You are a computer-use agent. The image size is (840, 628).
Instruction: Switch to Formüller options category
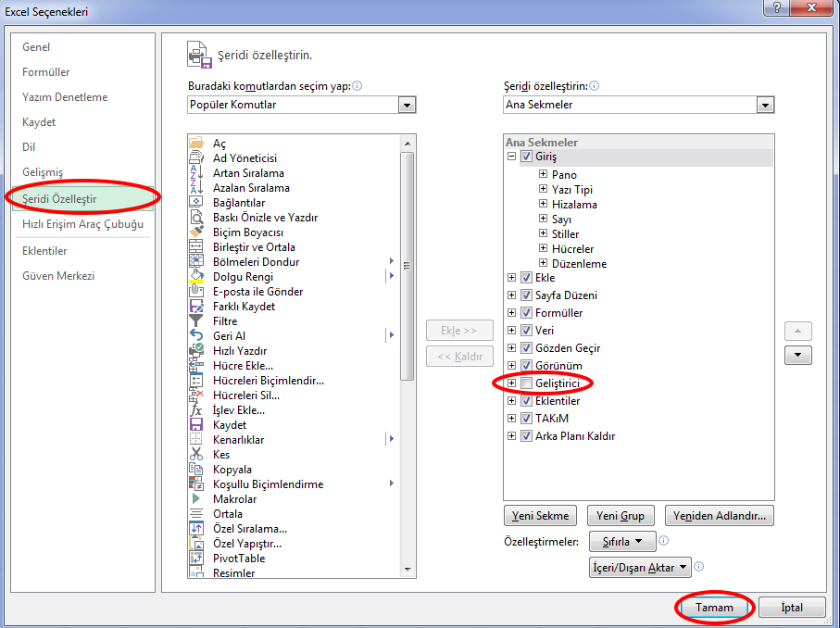46,72
